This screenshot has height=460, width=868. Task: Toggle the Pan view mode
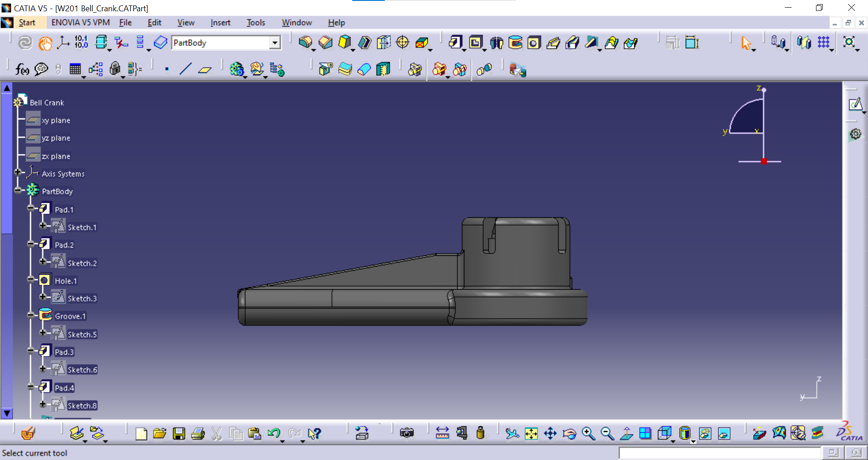pos(550,433)
